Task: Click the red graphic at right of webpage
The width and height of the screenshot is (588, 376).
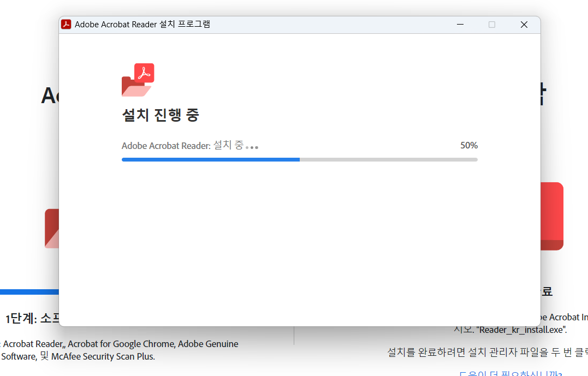Action: click(x=552, y=216)
